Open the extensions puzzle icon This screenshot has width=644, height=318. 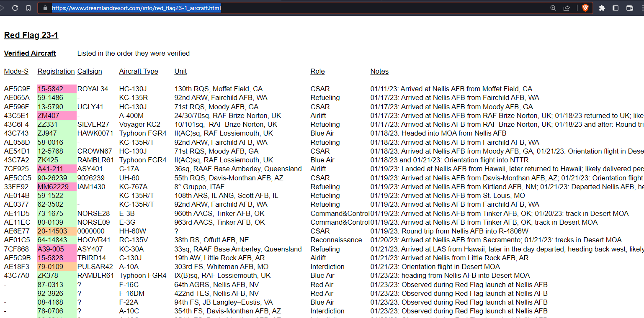point(602,8)
